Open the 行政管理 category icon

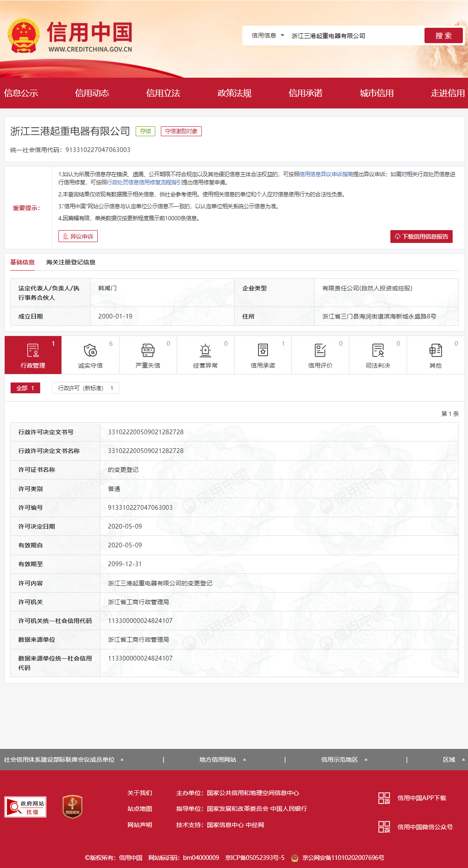[x=33, y=350]
